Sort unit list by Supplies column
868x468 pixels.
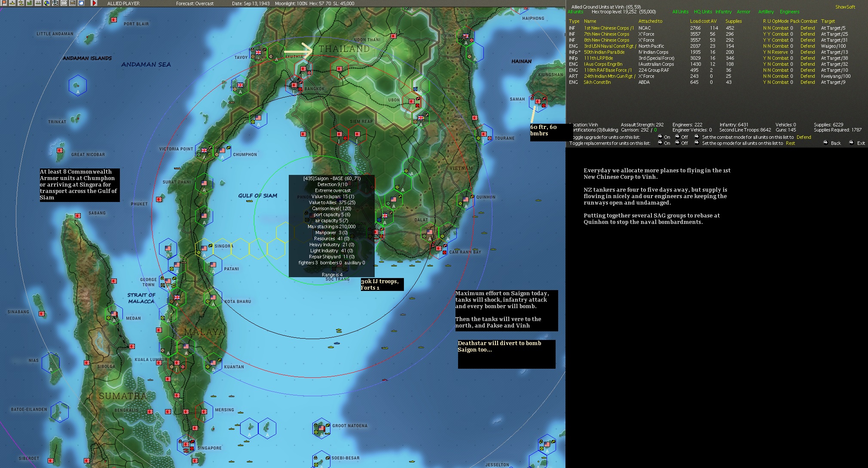733,21
